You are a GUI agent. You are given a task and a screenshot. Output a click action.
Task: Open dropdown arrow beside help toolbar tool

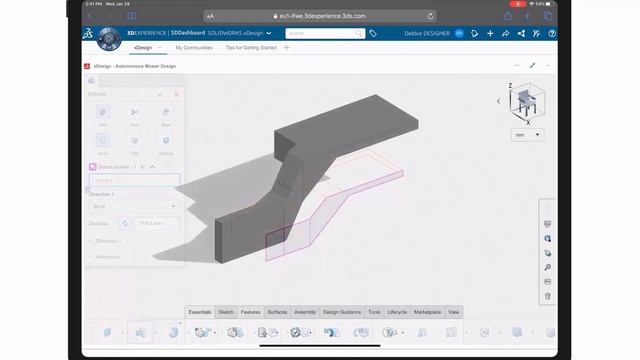(x=403, y=333)
